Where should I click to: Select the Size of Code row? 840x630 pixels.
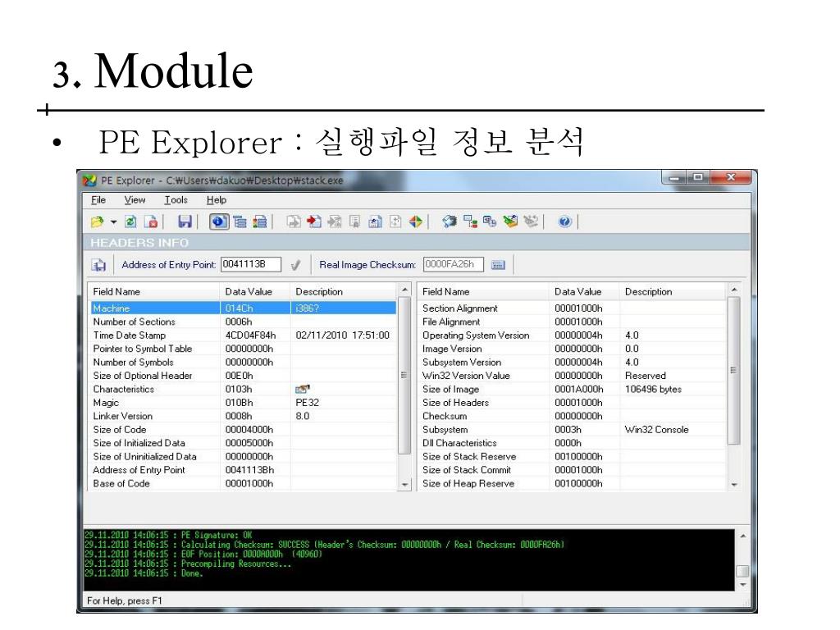pyautogui.click(x=244, y=429)
